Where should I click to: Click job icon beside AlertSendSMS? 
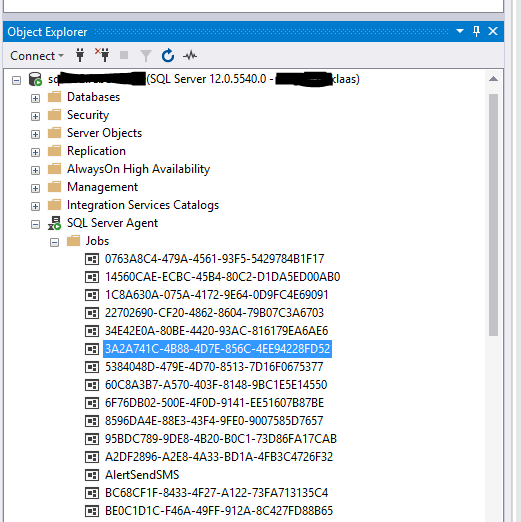click(92, 475)
